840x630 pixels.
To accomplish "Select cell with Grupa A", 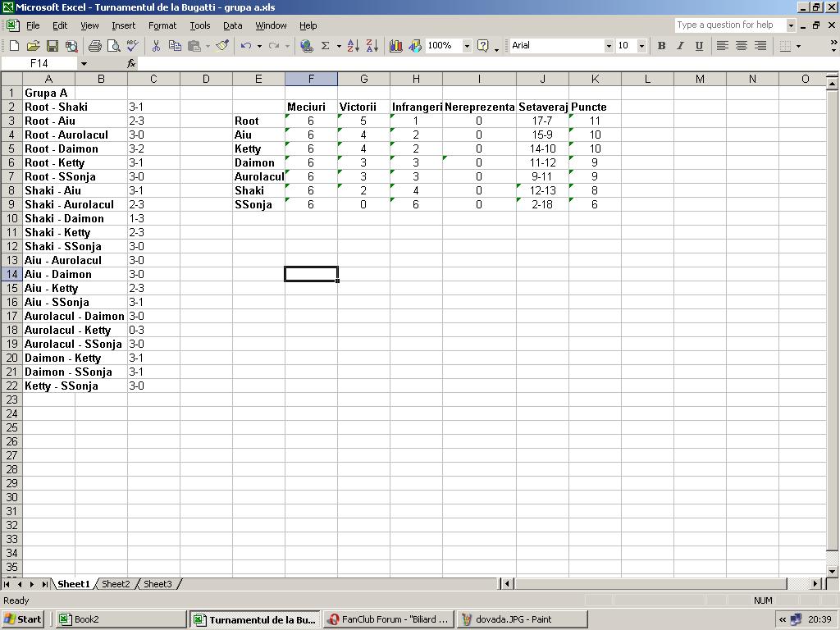I will point(48,93).
